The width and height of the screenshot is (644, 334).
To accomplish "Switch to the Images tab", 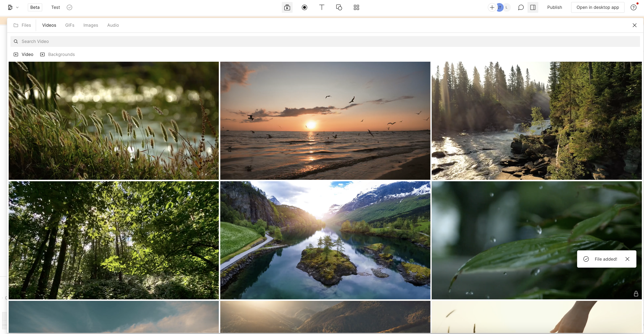I will pos(91,25).
